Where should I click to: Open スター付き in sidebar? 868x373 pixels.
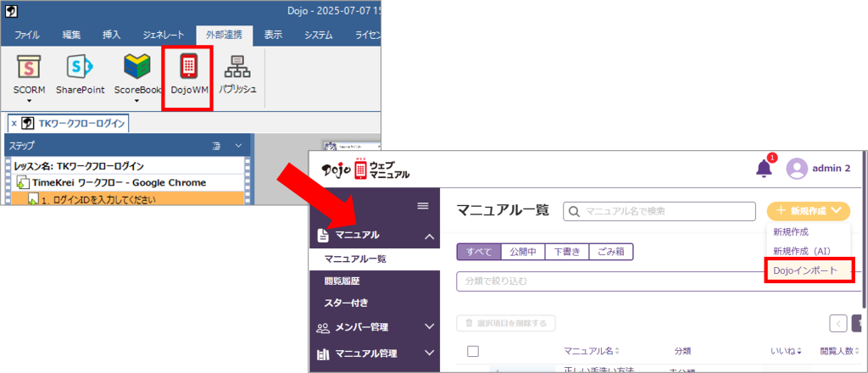[x=347, y=303]
